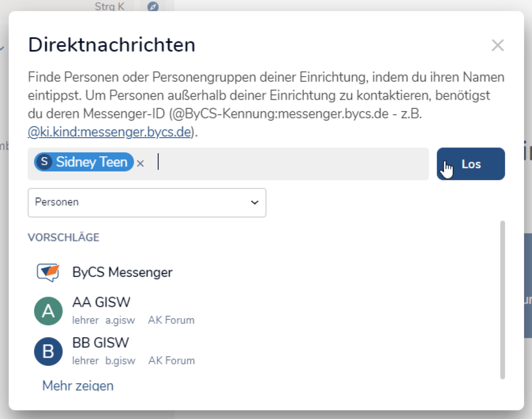Focus the recipient search input field

coord(288,163)
